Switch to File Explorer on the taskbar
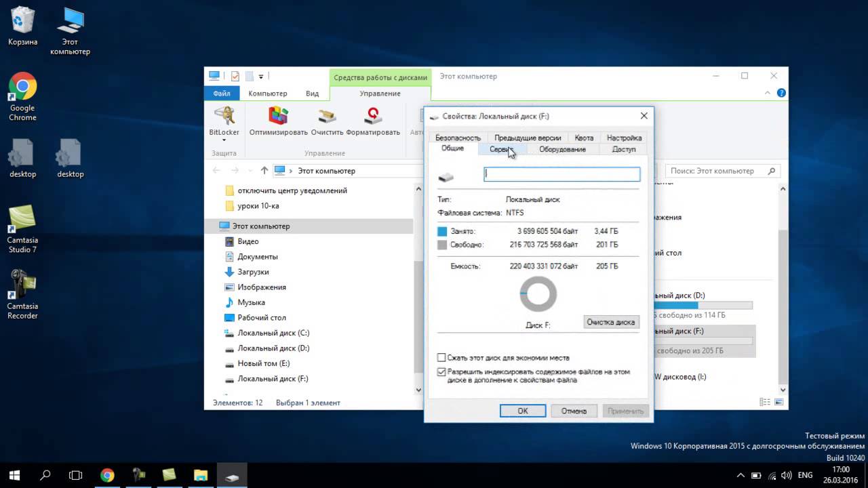Image resolution: width=868 pixels, height=488 pixels. point(201,476)
